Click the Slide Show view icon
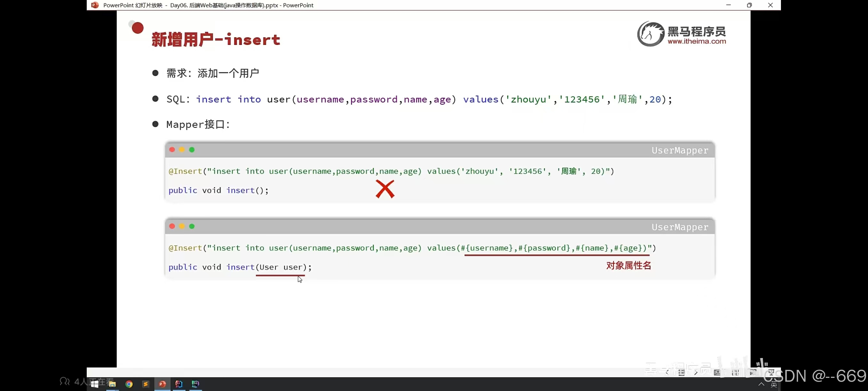 771,372
